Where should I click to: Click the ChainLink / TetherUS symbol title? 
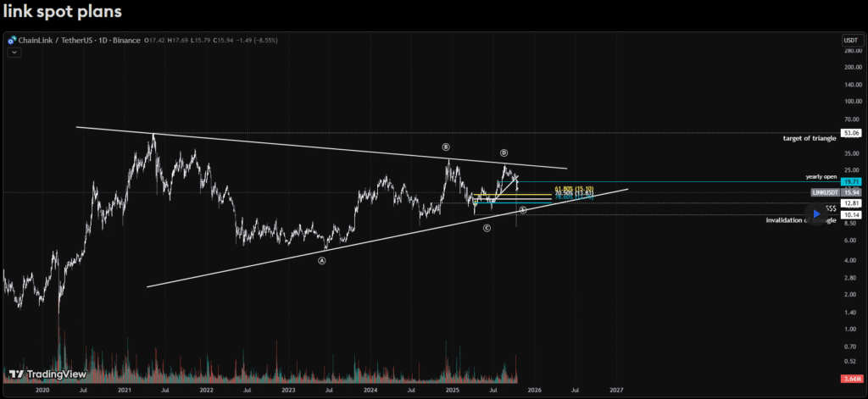coord(53,40)
